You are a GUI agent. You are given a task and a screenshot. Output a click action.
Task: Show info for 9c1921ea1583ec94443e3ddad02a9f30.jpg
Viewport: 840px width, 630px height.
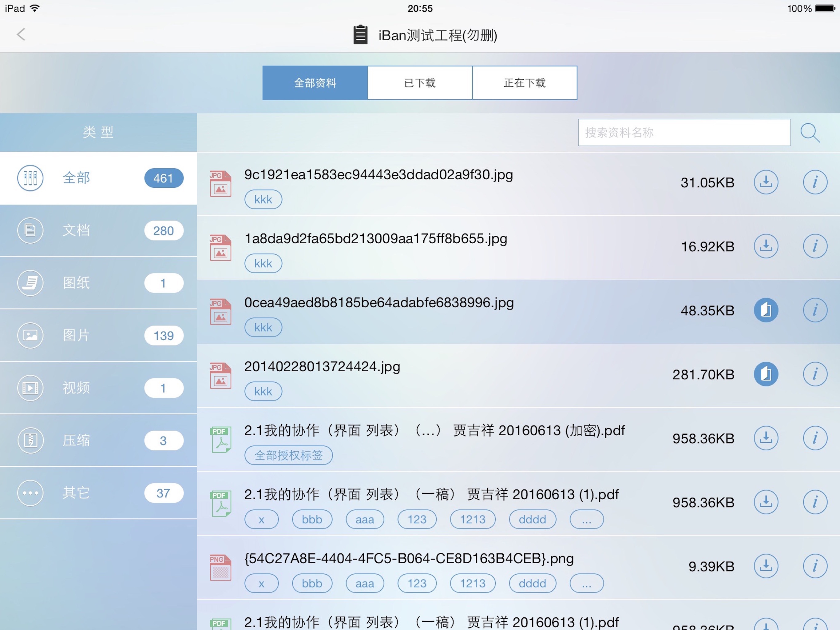coord(815,182)
